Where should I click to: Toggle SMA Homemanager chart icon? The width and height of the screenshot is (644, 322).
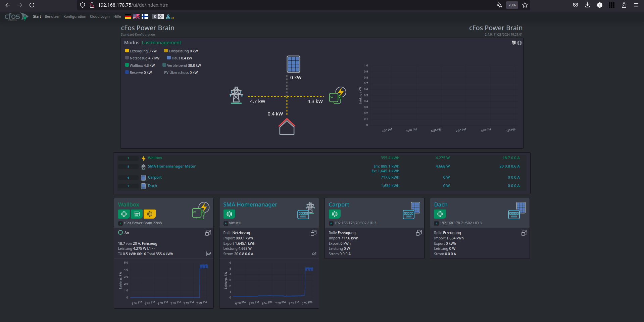(x=314, y=254)
